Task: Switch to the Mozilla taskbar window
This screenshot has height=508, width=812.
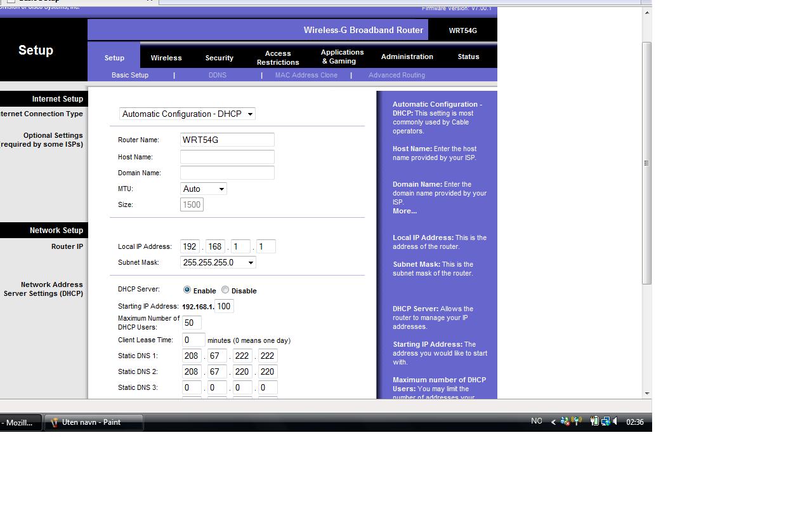Action: tap(20, 422)
